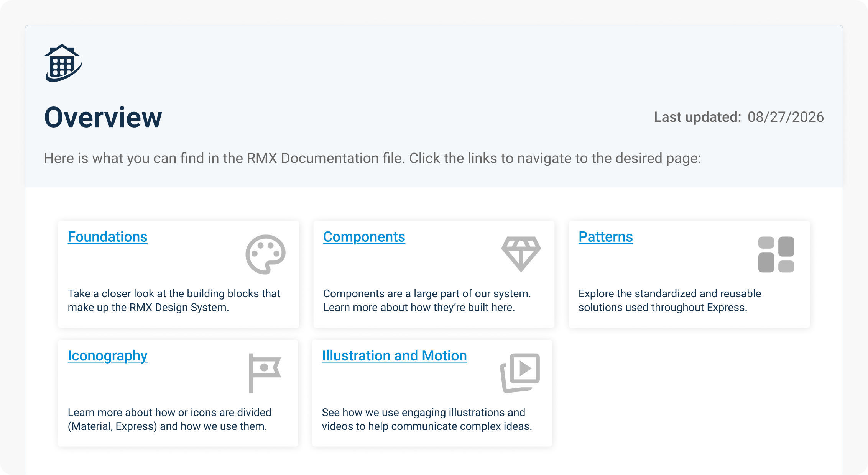Click the video play icon in Illustration card
The height and width of the screenshot is (475, 868).
pyautogui.click(x=520, y=373)
